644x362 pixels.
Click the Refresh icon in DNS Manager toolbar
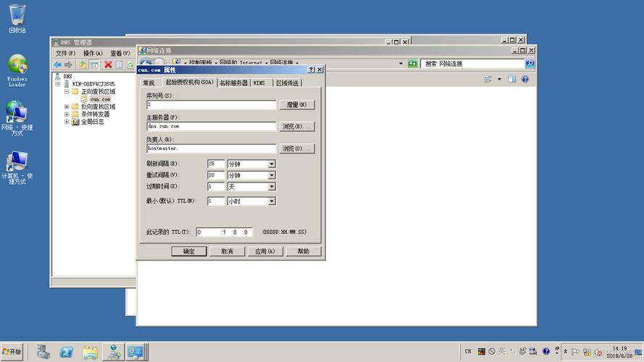(x=130, y=64)
